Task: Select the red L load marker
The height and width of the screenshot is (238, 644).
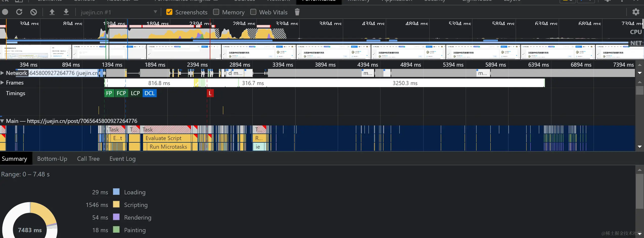Action: [x=210, y=93]
